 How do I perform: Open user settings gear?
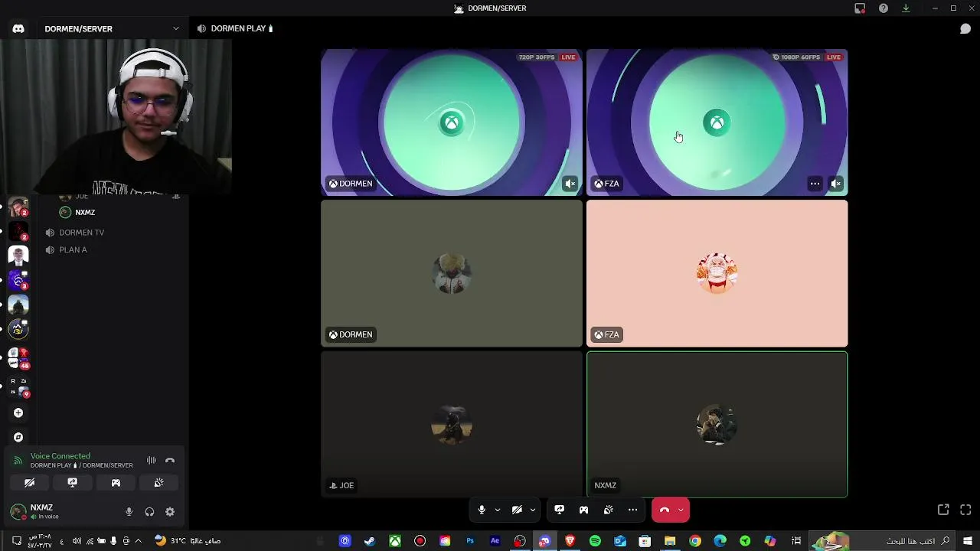pyautogui.click(x=170, y=512)
